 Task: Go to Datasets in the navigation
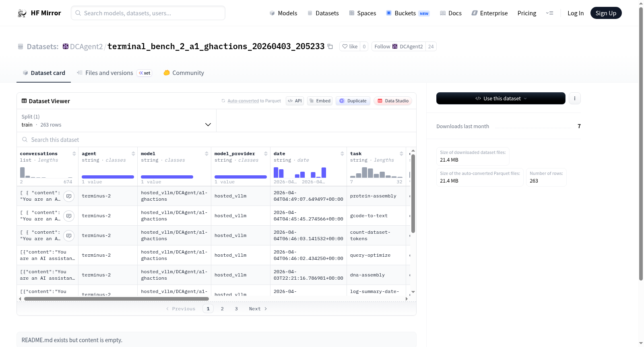click(323, 13)
